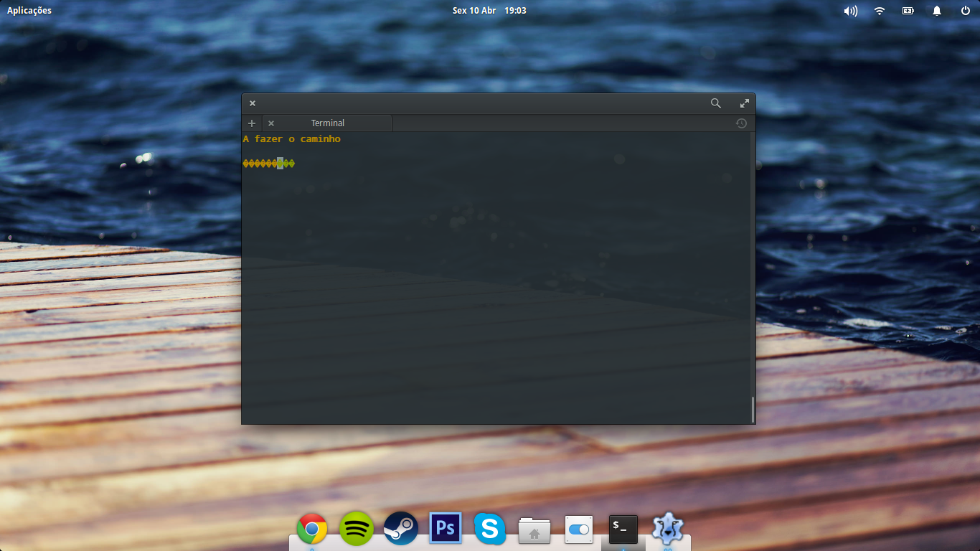Open System Settings switch icon in dock

pos(579,529)
